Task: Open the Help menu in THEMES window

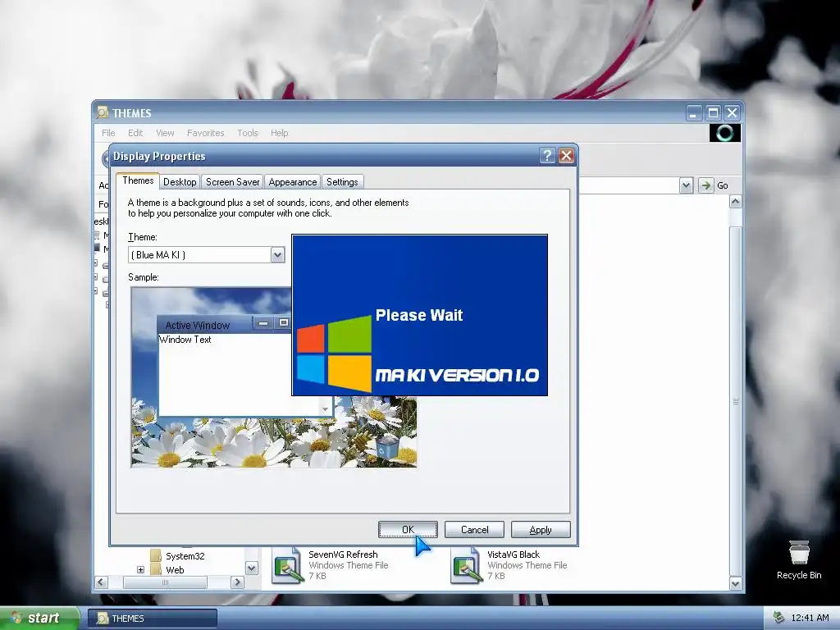Action: click(x=279, y=133)
